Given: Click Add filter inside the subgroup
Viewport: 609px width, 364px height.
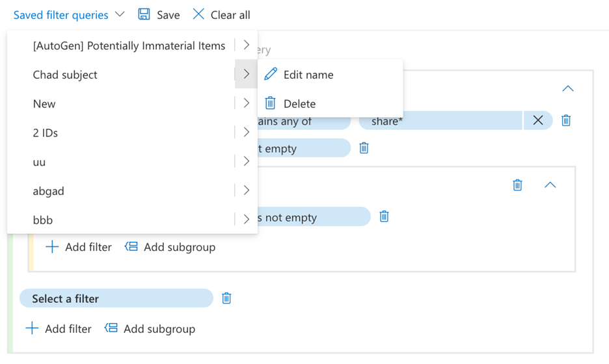Looking at the screenshot, I should [x=79, y=247].
